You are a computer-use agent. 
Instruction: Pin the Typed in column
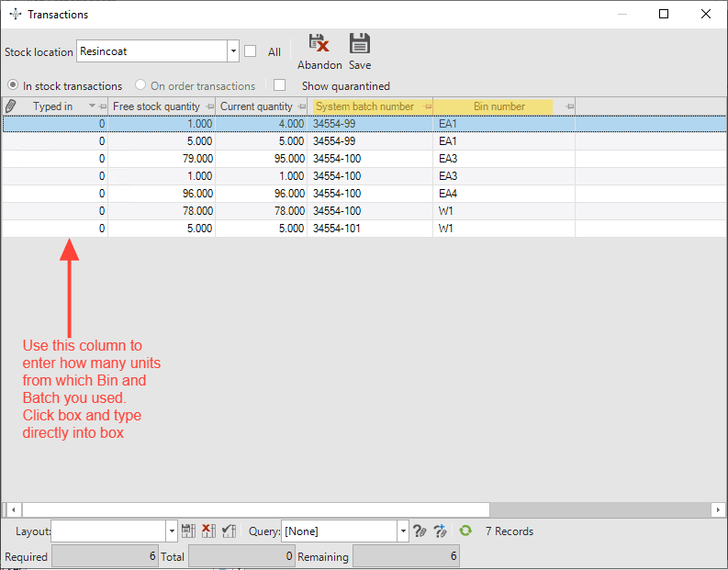tap(103, 106)
